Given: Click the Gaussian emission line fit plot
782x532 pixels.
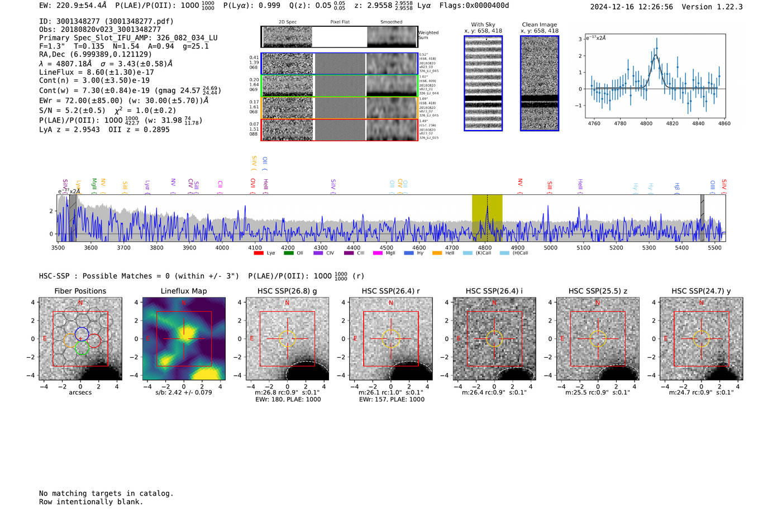Looking at the screenshot, I should coord(655,76).
